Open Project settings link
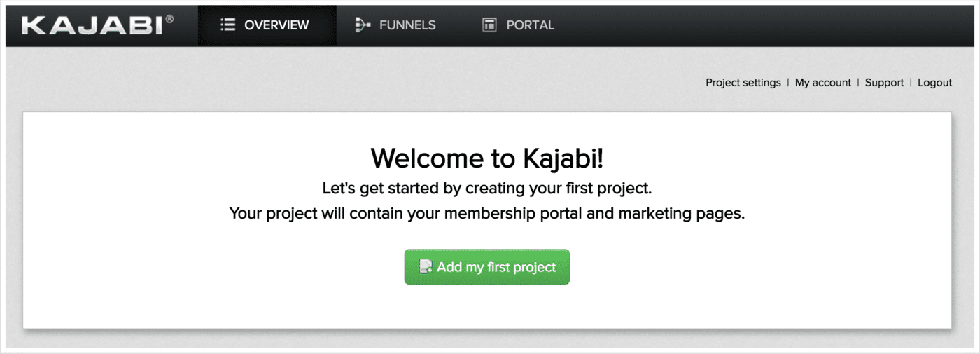Screen dimensions: 980x354 (x=743, y=83)
